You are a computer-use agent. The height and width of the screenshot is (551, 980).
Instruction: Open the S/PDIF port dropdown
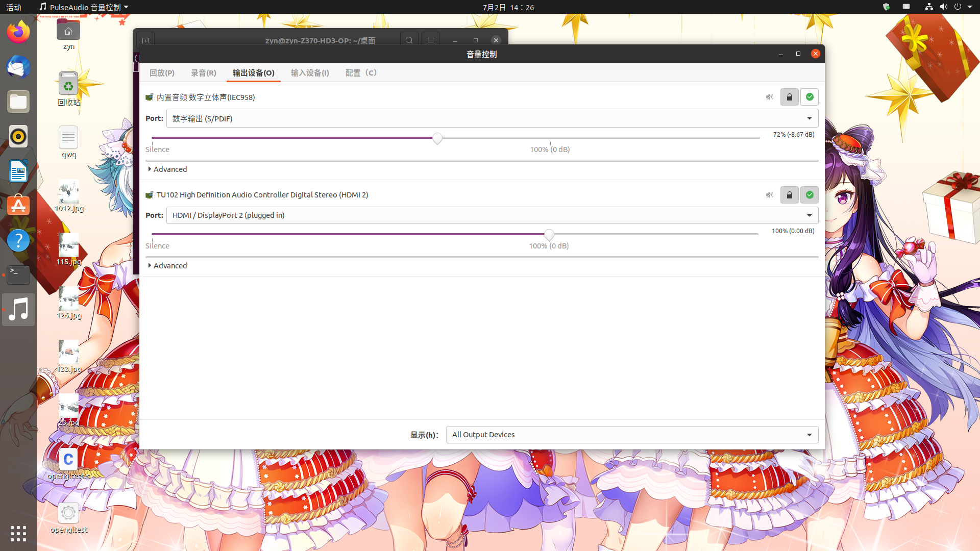[492, 118]
